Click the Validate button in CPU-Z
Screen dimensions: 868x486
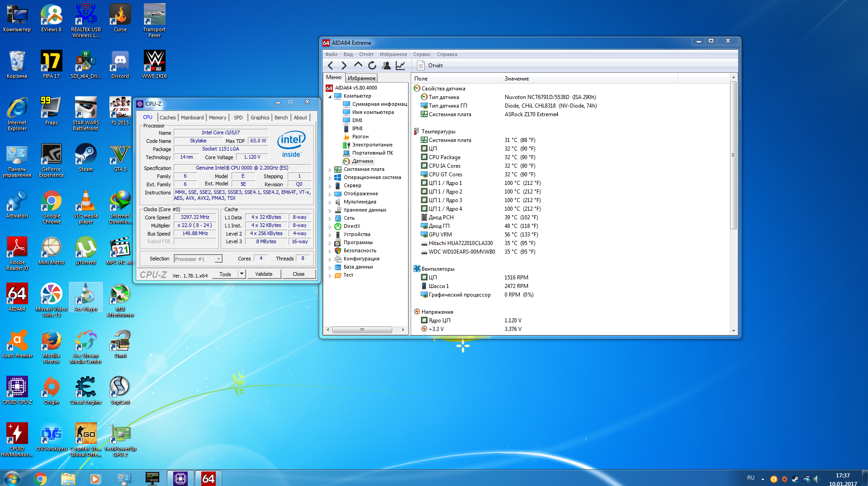point(263,274)
